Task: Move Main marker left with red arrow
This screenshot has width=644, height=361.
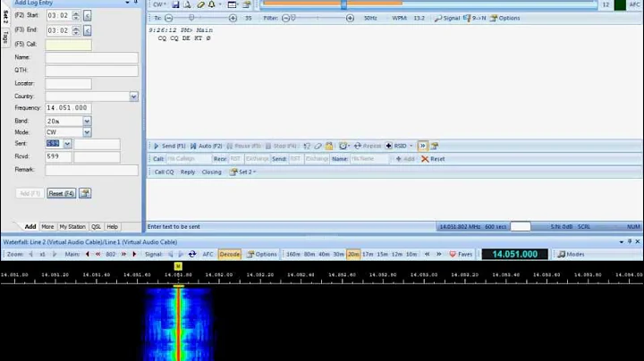Action: tap(87, 255)
